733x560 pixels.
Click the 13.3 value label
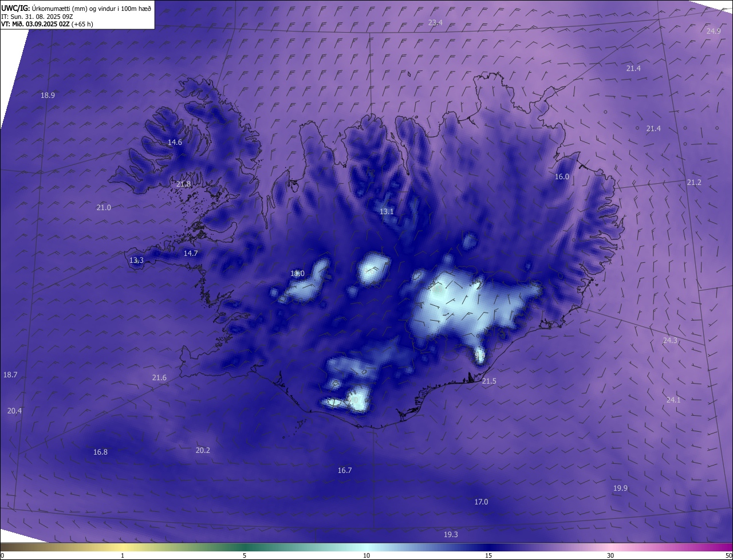pos(136,260)
